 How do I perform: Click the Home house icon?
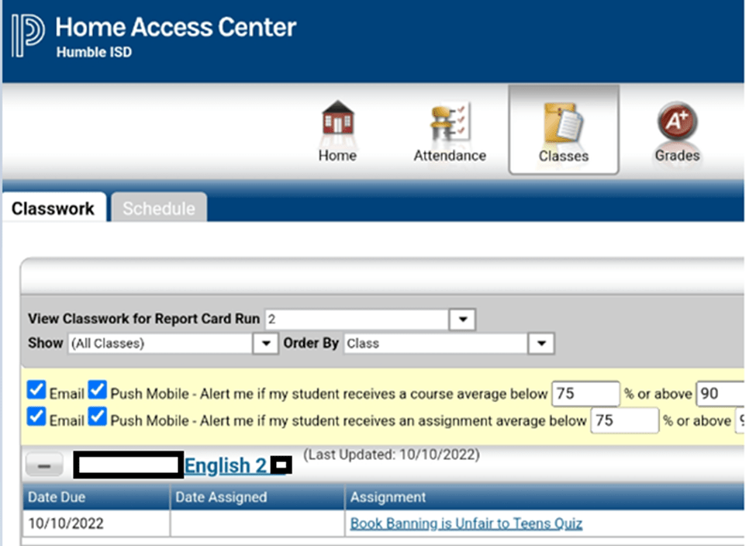pos(337,123)
